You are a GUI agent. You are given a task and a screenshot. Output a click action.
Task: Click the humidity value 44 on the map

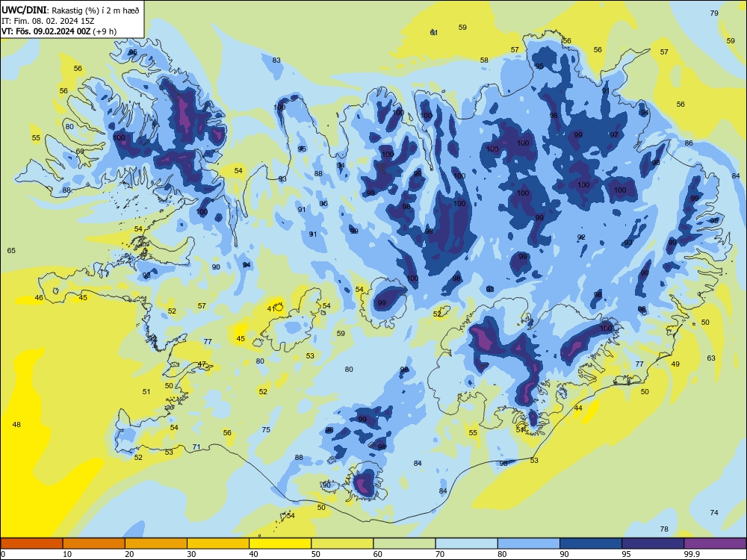(578, 408)
